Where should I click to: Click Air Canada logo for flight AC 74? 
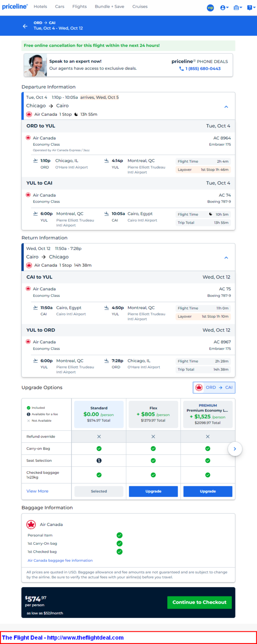[28, 195]
